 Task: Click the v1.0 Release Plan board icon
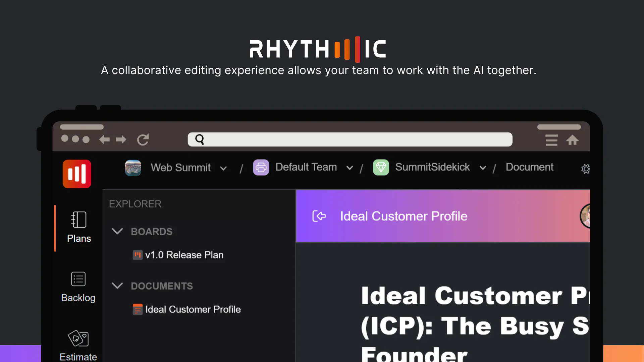pyautogui.click(x=138, y=255)
